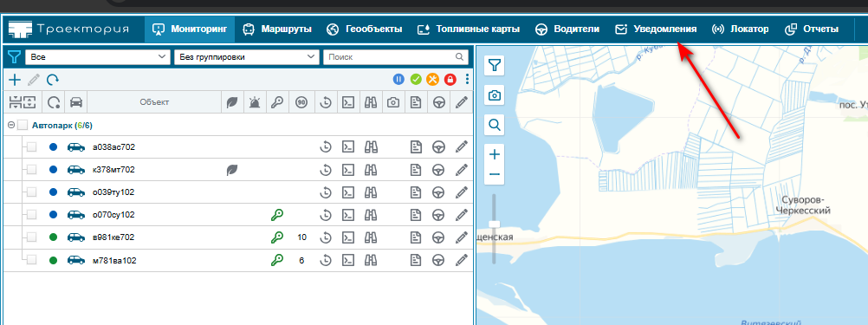Zoom out the map with minus
Image resolution: width=868 pixels, height=325 pixels.
[495, 175]
